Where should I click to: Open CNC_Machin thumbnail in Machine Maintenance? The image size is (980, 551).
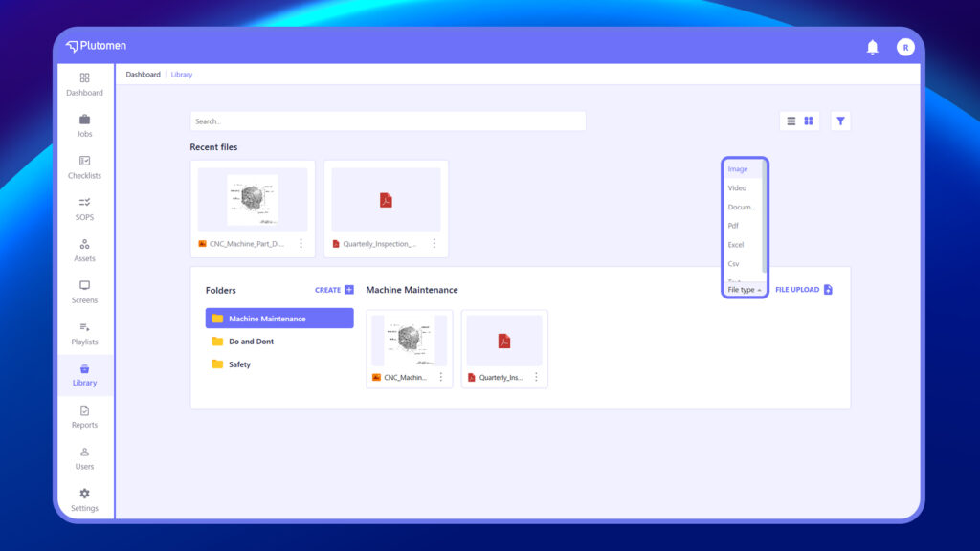(410, 341)
